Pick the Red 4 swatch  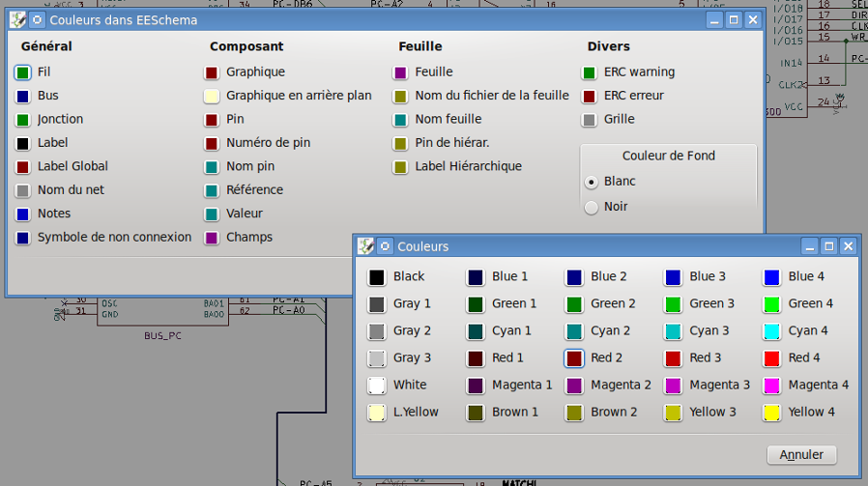[x=771, y=358]
